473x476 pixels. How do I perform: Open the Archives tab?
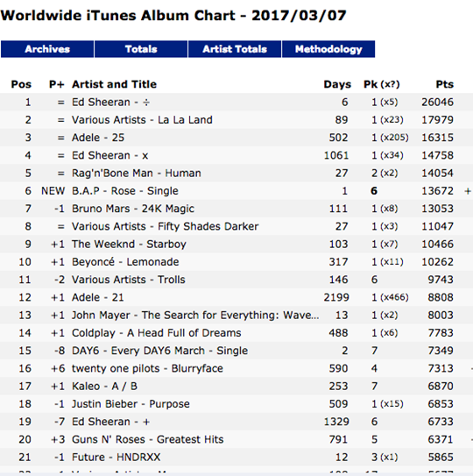(47, 49)
